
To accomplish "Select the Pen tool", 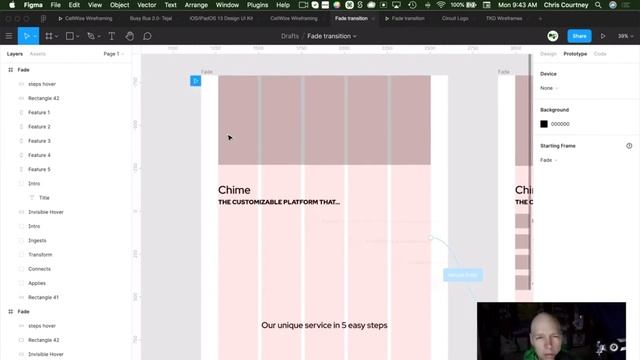I will click(91, 36).
